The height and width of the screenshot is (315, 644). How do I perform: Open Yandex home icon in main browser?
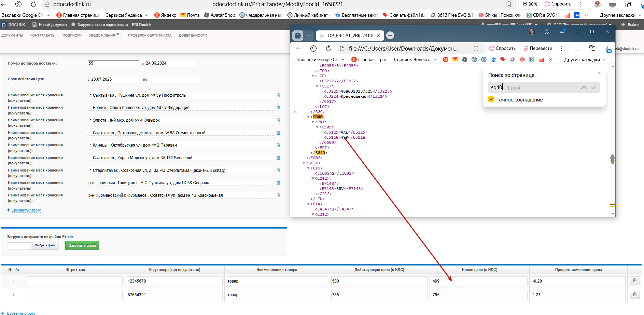click(18, 4)
